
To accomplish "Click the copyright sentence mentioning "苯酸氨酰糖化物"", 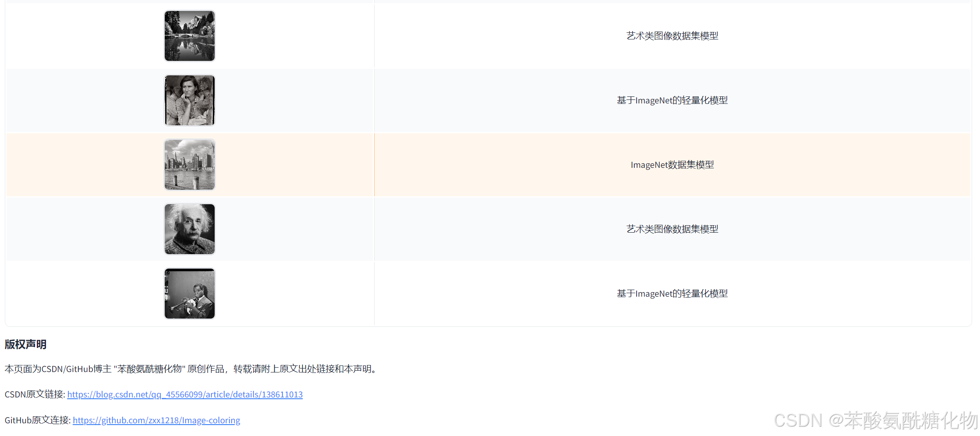I will point(192,369).
